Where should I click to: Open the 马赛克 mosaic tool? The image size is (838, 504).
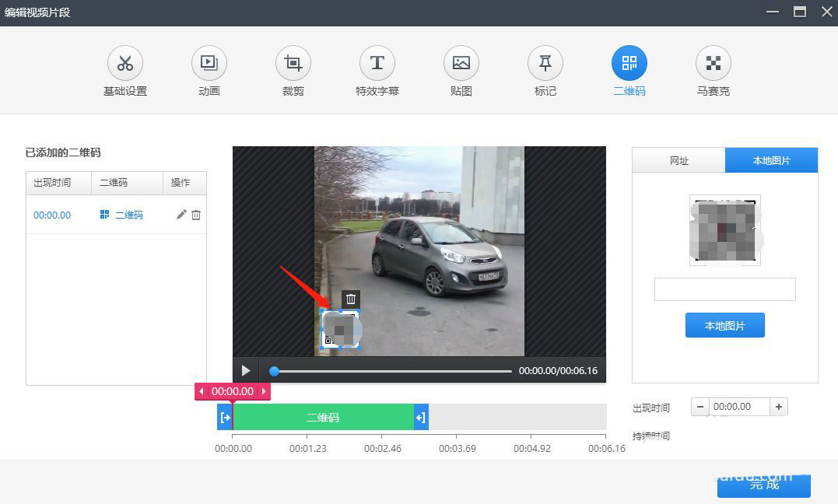[713, 64]
